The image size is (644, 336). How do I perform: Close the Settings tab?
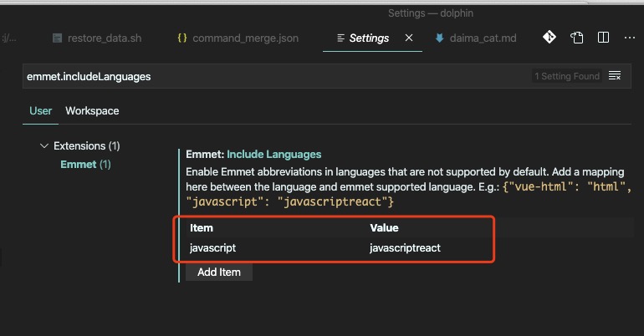409,38
